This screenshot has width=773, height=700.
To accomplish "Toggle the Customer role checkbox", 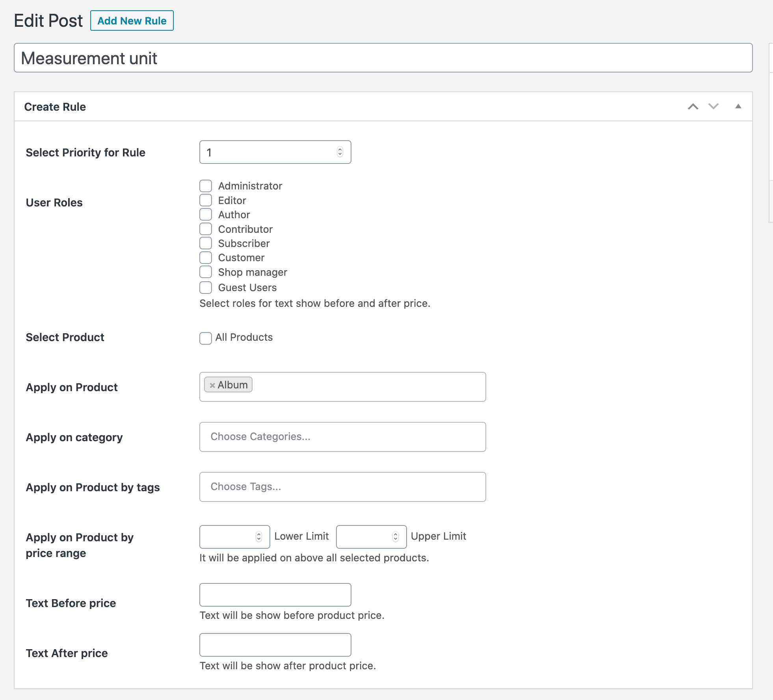I will click(x=206, y=258).
